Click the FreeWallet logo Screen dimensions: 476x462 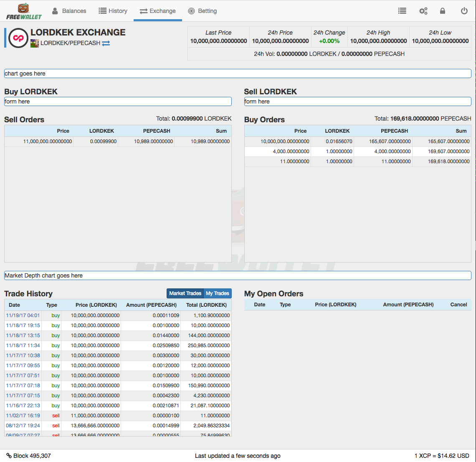pyautogui.click(x=24, y=12)
